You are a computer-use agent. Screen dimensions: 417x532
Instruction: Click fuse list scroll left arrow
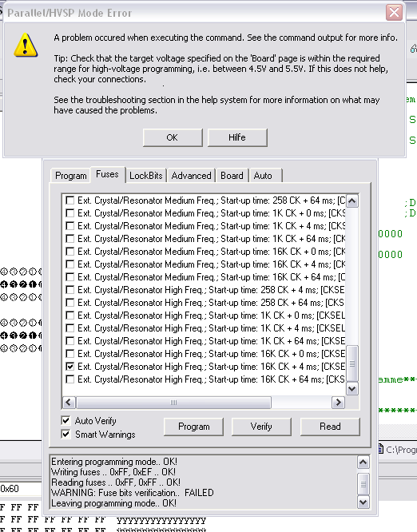[x=69, y=403]
